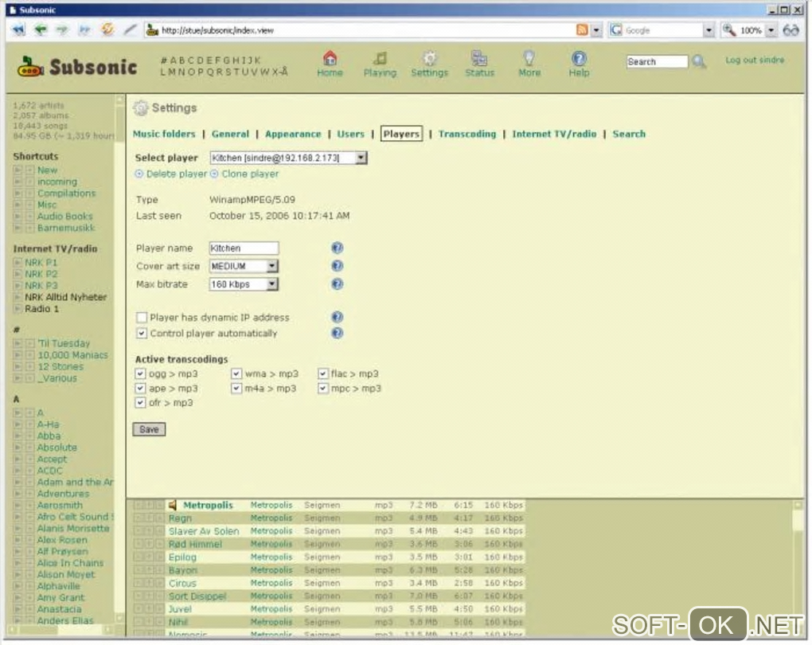
Task: Toggle Control player automatically checkbox
Action: 142,333
